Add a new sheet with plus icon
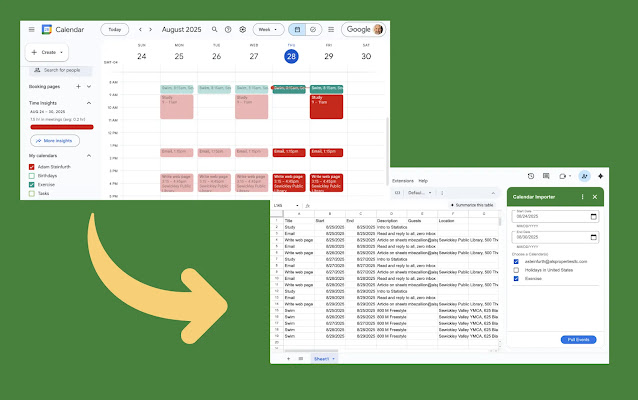 (x=288, y=358)
